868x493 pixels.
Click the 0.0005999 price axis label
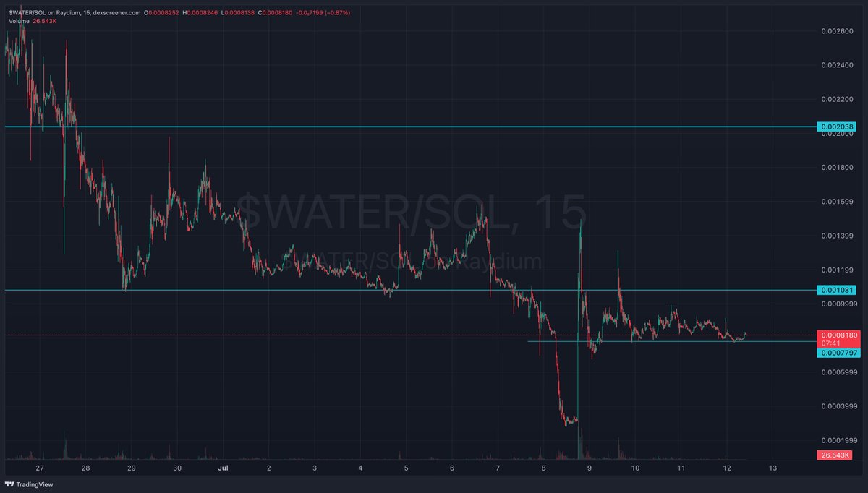click(x=839, y=372)
